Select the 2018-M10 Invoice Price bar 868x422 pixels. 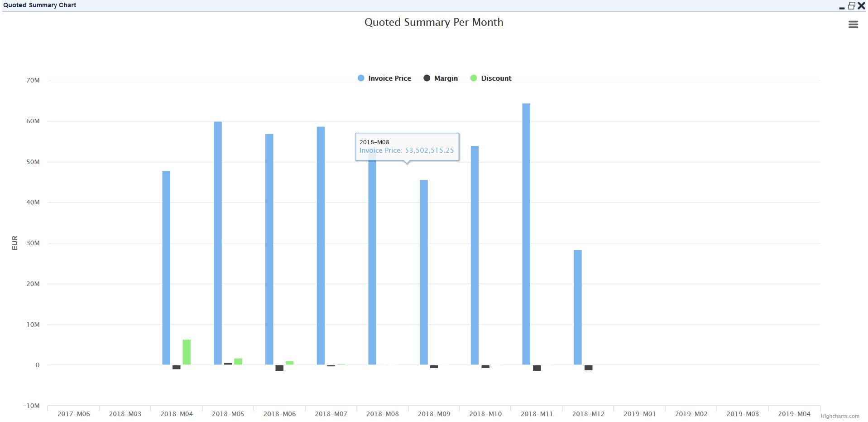click(x=475, y=255)
